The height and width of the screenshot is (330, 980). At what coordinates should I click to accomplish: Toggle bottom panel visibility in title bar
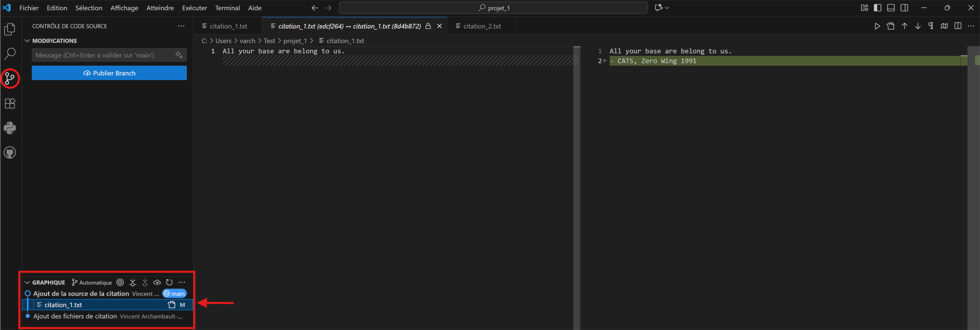(x=891, y=8)
